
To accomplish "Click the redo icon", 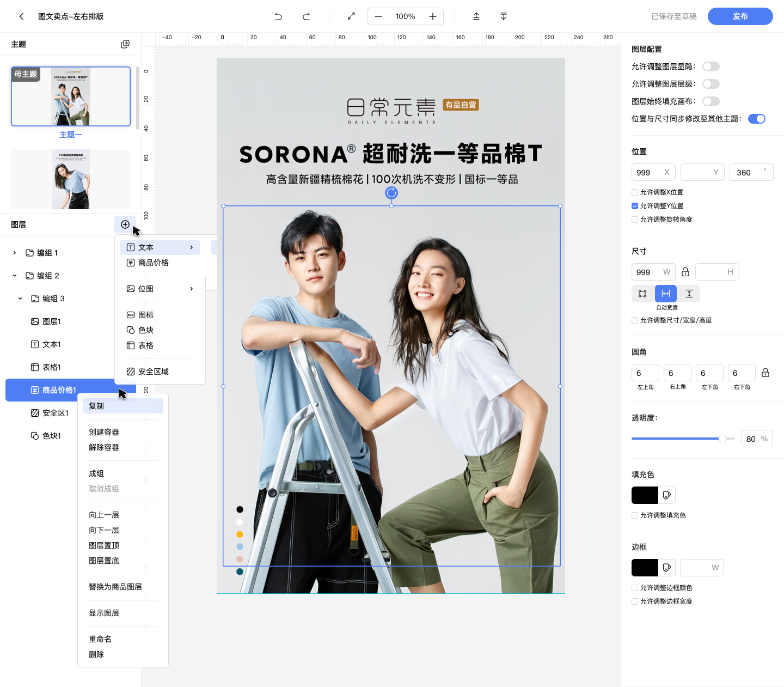I will click(x=307, y=16).
